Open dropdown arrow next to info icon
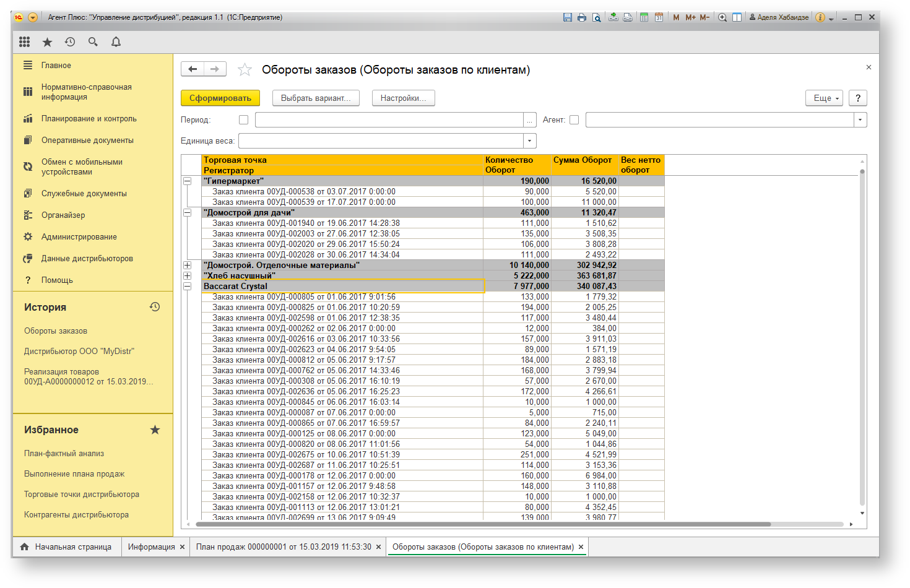Viewport: 910px width, 588px height. point(831,18)
